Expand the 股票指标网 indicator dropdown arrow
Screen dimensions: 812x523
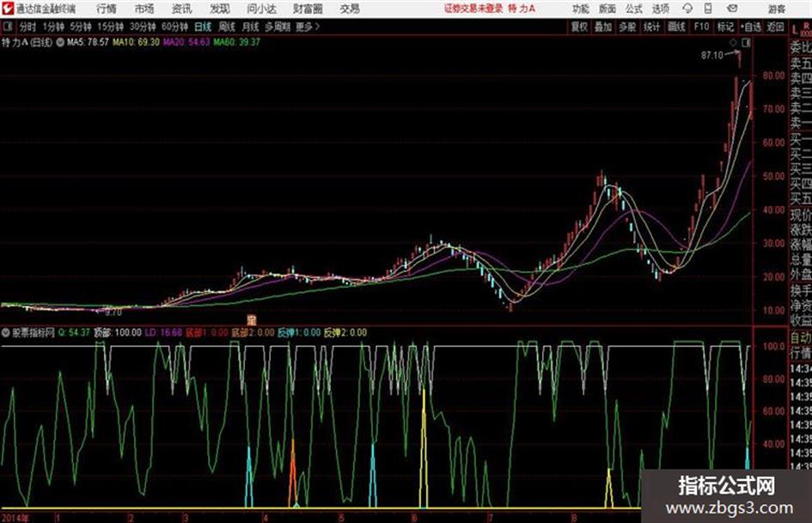[5, 332]
